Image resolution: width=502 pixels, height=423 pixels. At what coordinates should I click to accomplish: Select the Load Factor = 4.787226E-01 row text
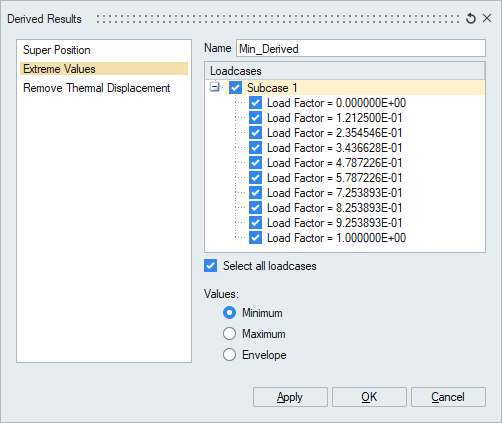pos(334,163)
